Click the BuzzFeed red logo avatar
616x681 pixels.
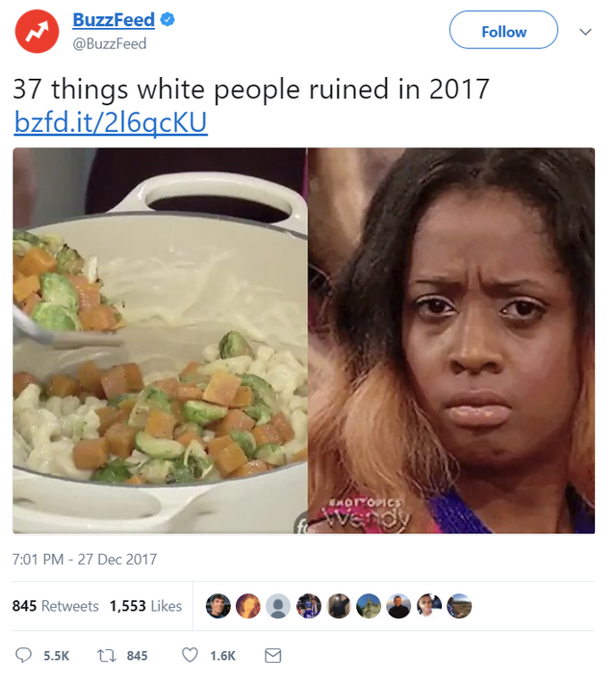37,31
